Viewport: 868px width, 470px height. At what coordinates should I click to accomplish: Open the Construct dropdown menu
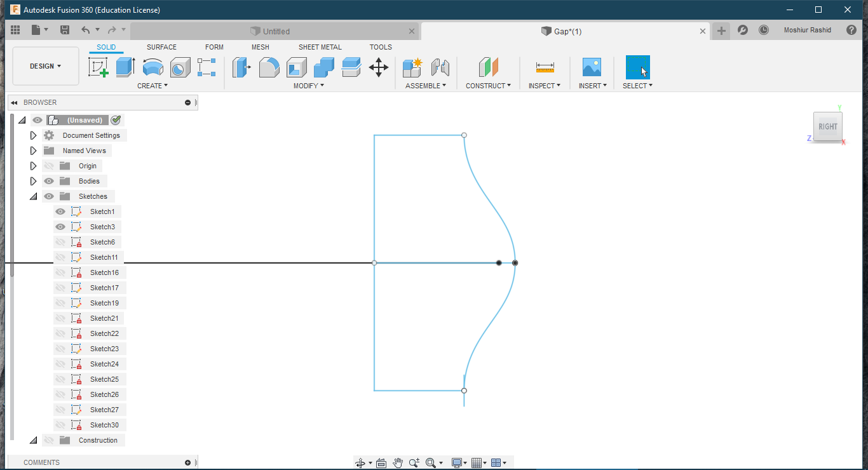(489, 86)
